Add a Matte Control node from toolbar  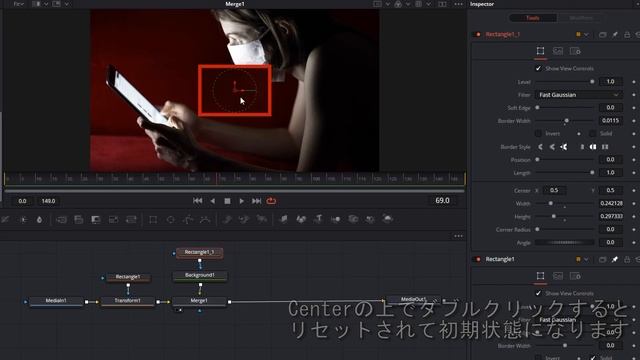click(x=96, y=220)
